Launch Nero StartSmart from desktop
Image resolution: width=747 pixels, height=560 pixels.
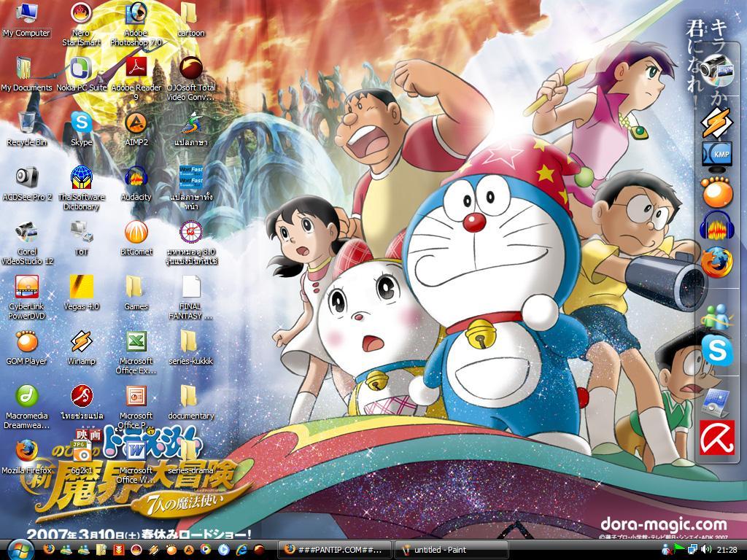[82, 24]
